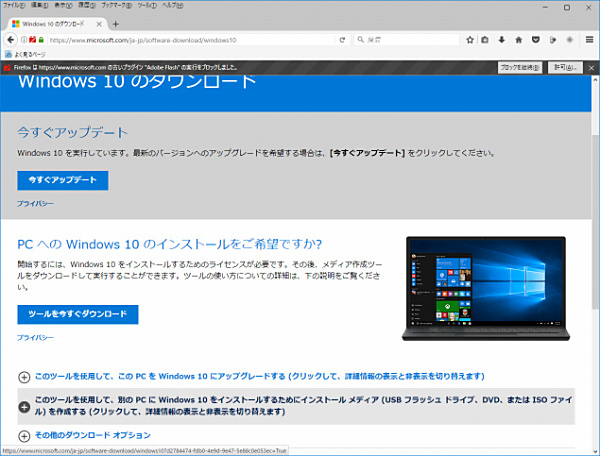This screenshot has height=456, width=600.
Task: Click the よく見るページ bookmark
Action: (26, 54)
